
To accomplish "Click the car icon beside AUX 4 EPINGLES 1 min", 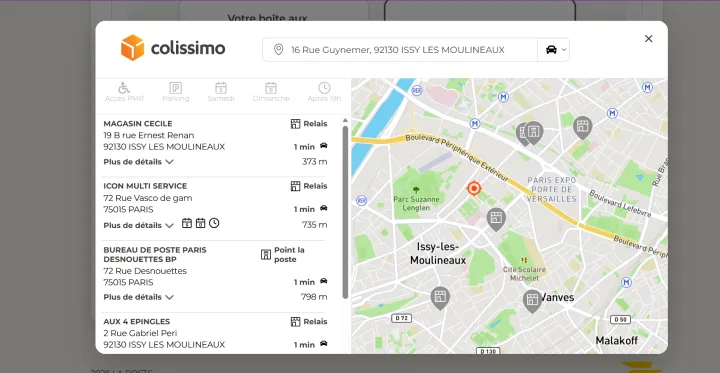I will pyautogui.click(x=324, y=343).
